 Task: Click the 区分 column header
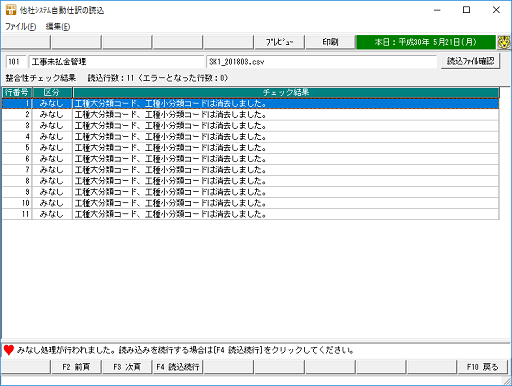pos(52,92)
